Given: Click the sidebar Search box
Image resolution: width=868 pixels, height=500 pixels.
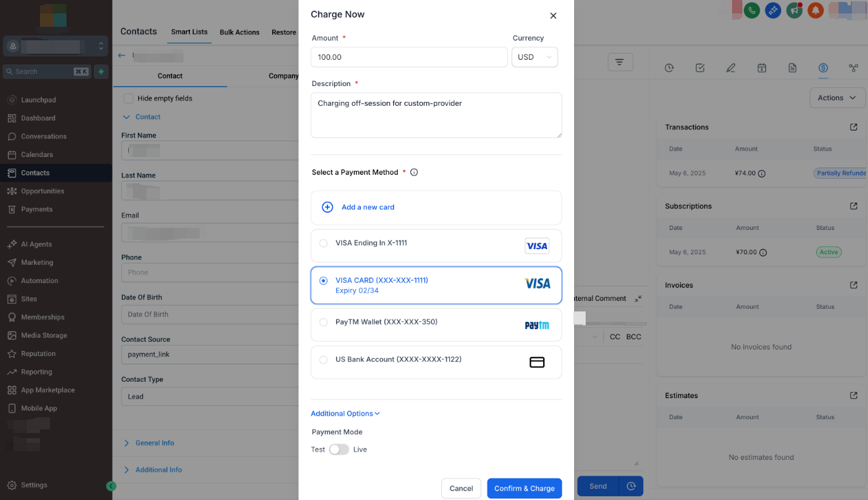Looking at the screenshot, I should 47,72.
